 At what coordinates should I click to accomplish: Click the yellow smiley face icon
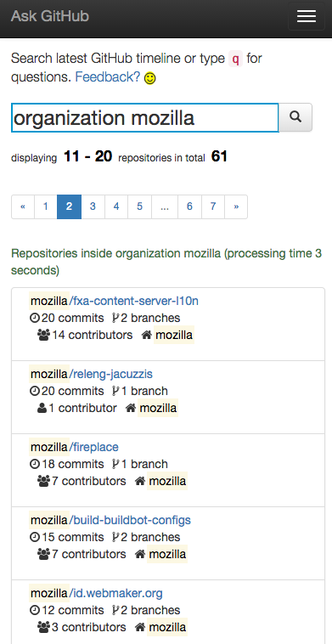(x=150, y=78)
